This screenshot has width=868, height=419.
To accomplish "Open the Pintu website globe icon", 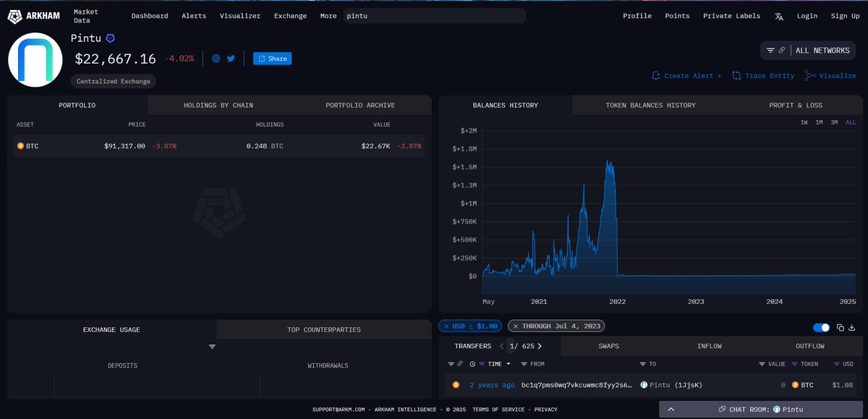I will [x=216, y=59].
